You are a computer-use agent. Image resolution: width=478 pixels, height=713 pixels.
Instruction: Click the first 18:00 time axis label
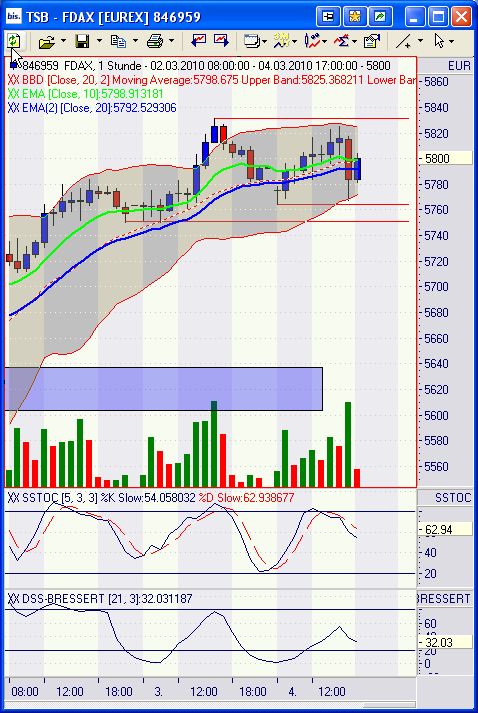pyautogui.click(x=119, y=692)
